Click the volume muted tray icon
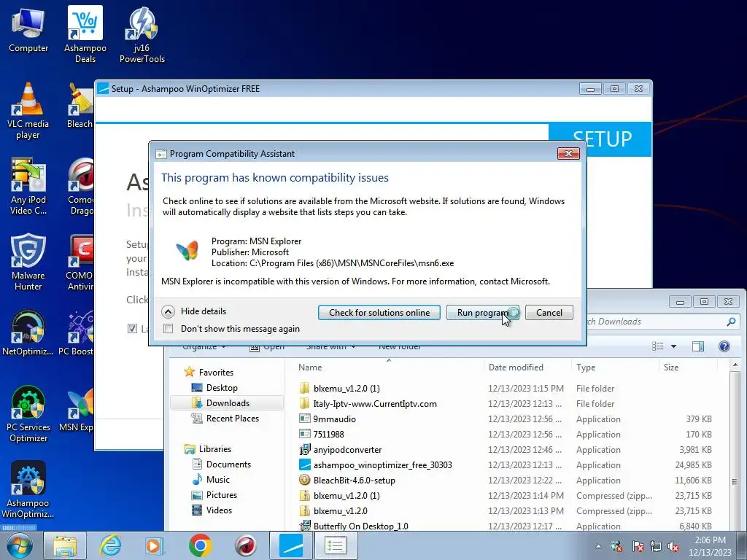The width and height of the screenshot is (747, 560). point(673,547)
